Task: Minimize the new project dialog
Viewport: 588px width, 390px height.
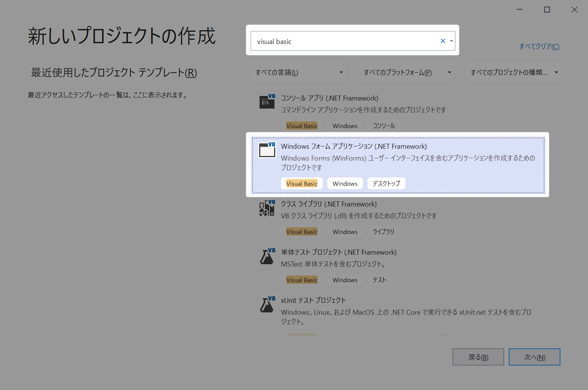Action: click(519, 10)
